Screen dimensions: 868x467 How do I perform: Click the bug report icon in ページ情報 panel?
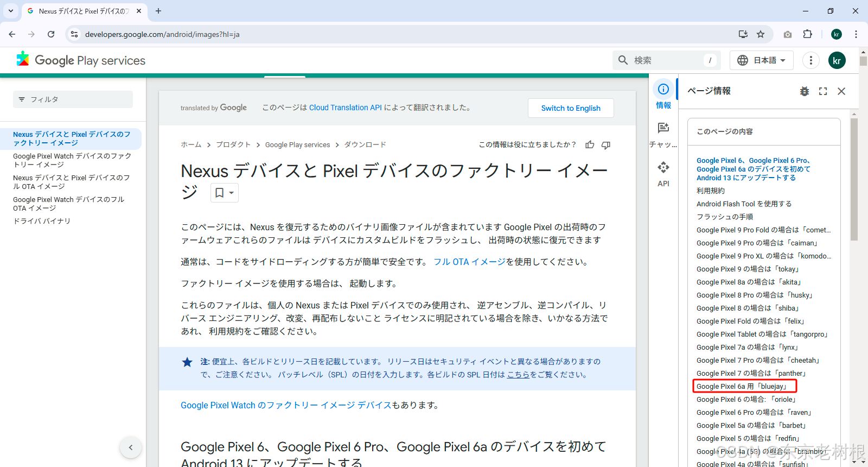coord(805,91)
